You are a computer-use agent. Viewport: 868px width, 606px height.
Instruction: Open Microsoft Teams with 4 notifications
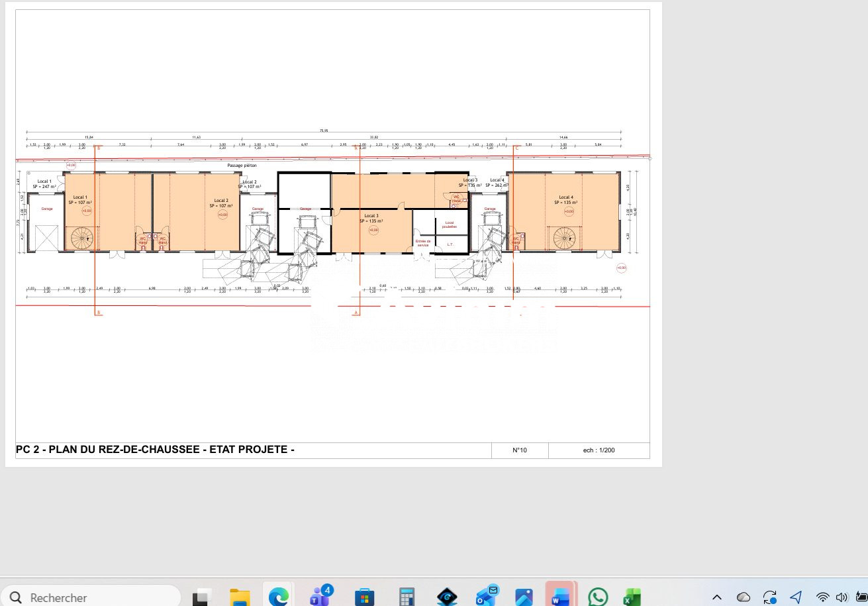click(320, 596)
